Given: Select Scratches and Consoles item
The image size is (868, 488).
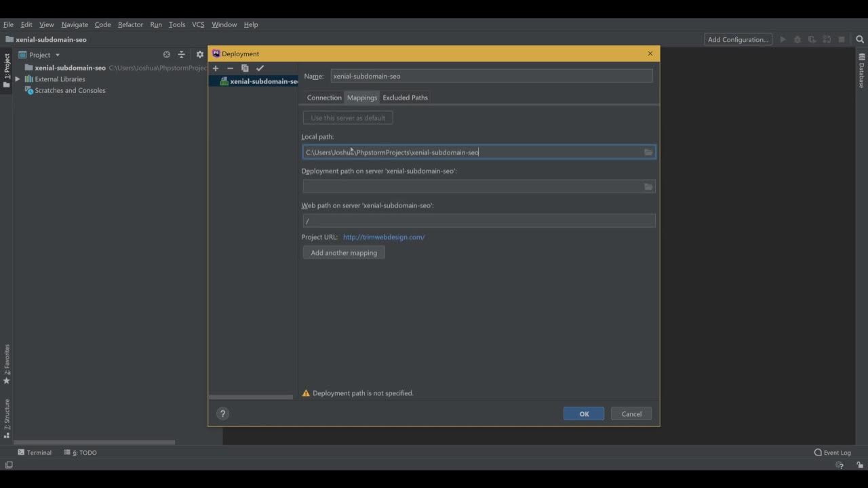Looking at the screenshot, I should 65,90.
